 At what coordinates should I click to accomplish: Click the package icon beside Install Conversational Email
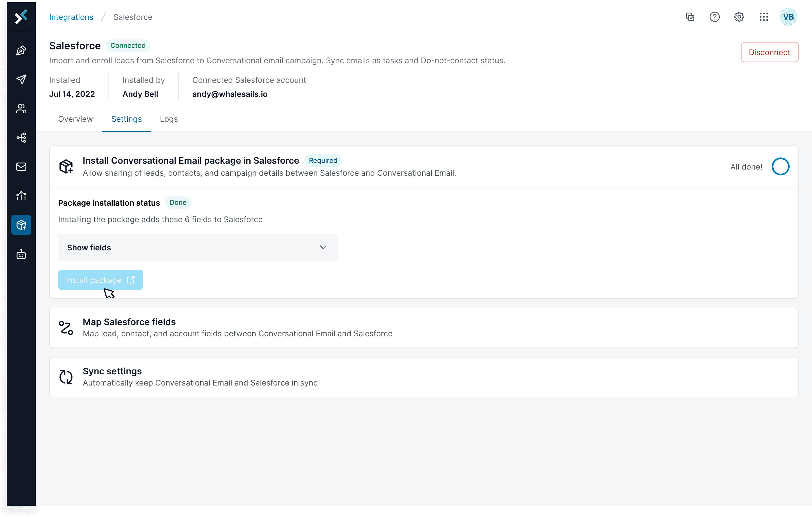click(x=66, y=166)
